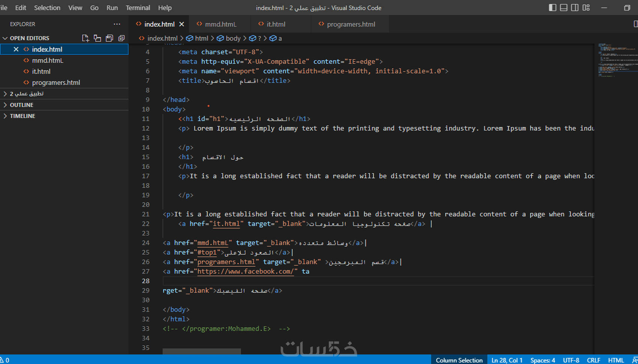Screen dimensions: 638x364
Task: Click the horizontal scrollbar at editor bottom
Action: click(x=202, y=352)
